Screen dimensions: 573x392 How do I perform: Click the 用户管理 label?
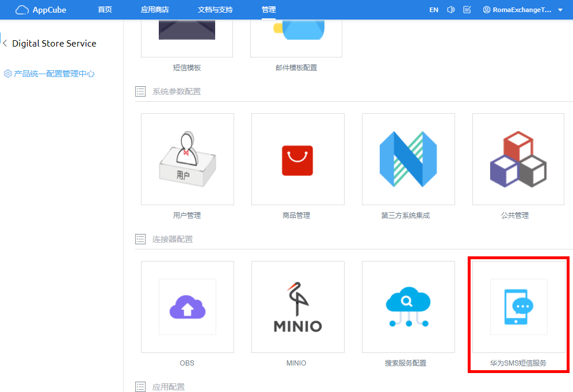pos(187,216)
